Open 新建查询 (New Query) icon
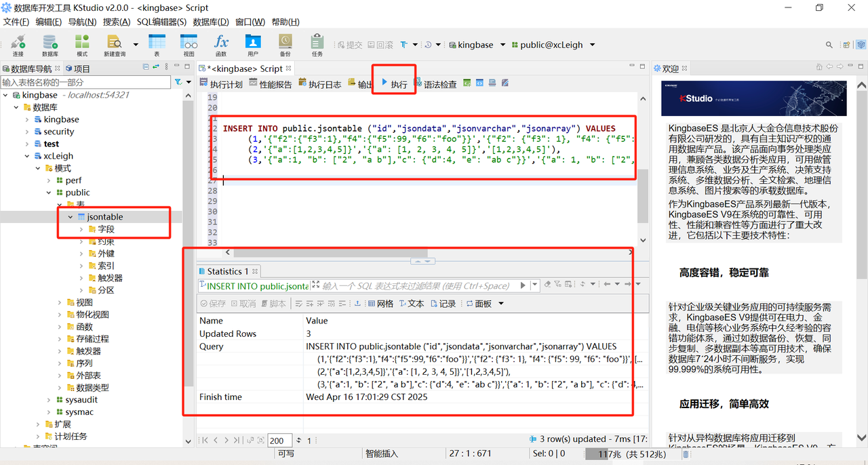The width and height of the screenshot is (868, 465). [x=115, y=45]
